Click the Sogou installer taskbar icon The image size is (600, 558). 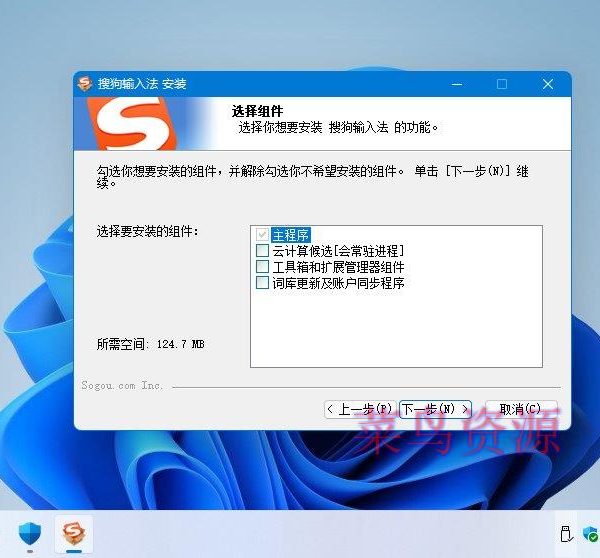pyautogui.click(x=73, y=532)
